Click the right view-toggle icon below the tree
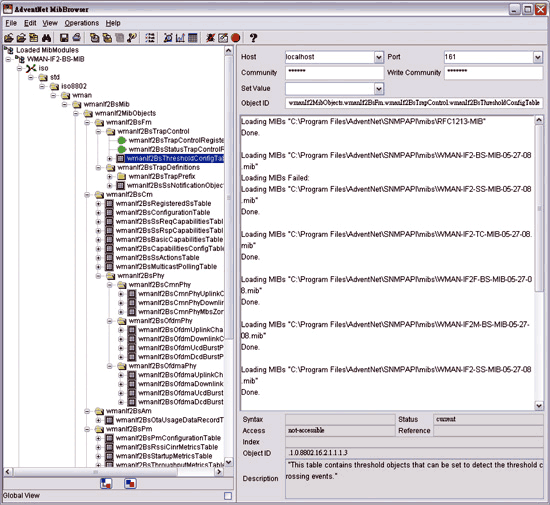The image size is (550, 505). click(x=130, y=484)
